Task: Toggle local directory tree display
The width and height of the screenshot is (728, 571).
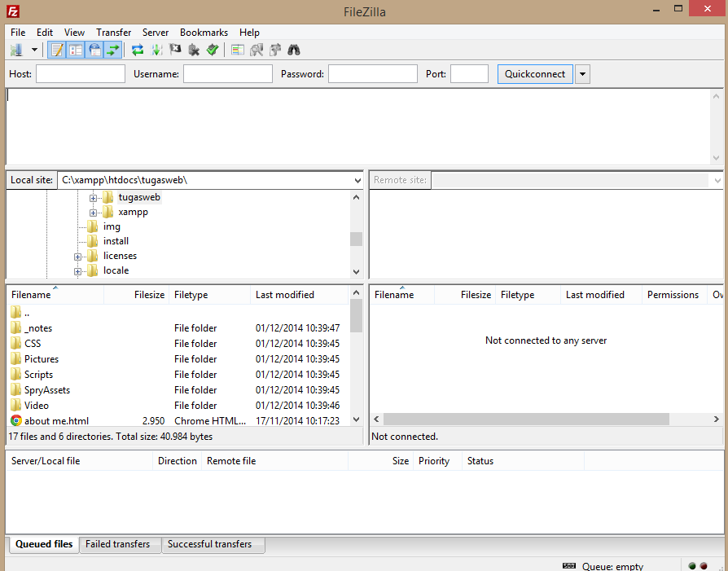Action: (76, 50)
